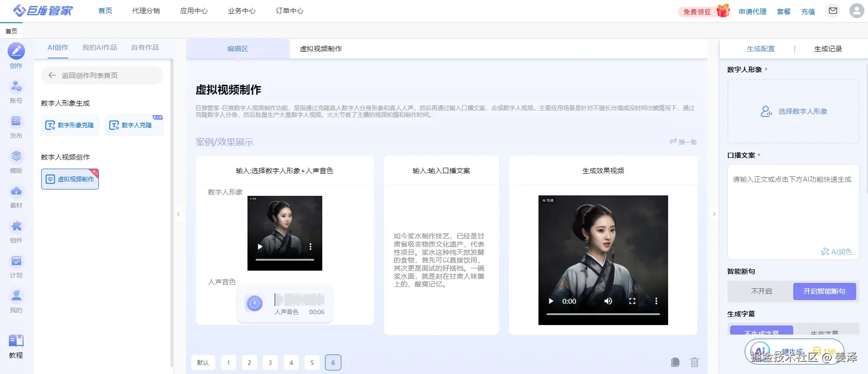Click the floating AI assistant icon
The image size is (868, 374).
tap(760, 351)
